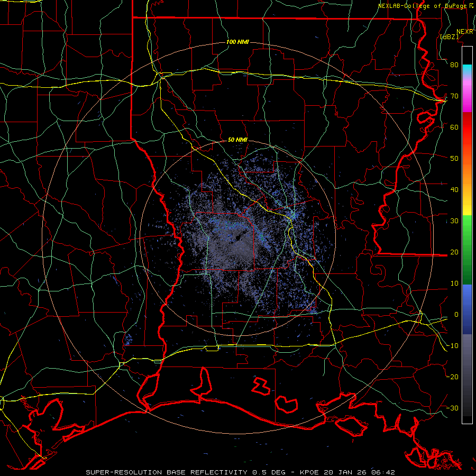Click the black radar site spot at center

pos(237,237)
